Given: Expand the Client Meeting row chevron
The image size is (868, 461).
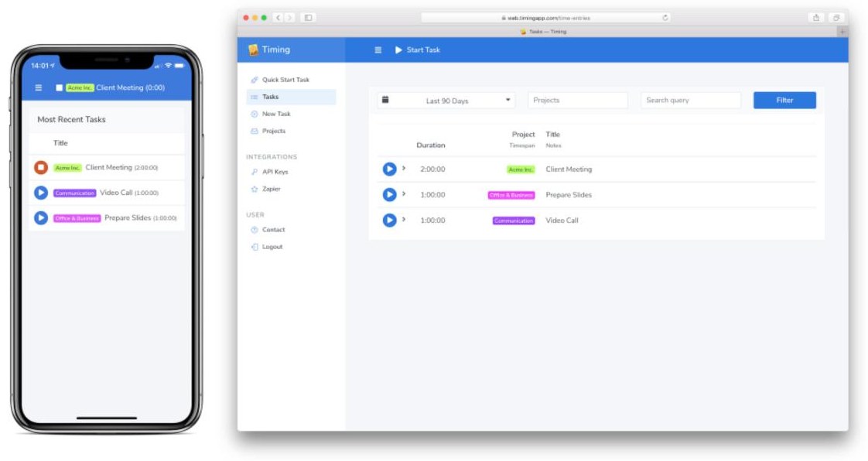Looking at the screenshot, I should (404, 169).
